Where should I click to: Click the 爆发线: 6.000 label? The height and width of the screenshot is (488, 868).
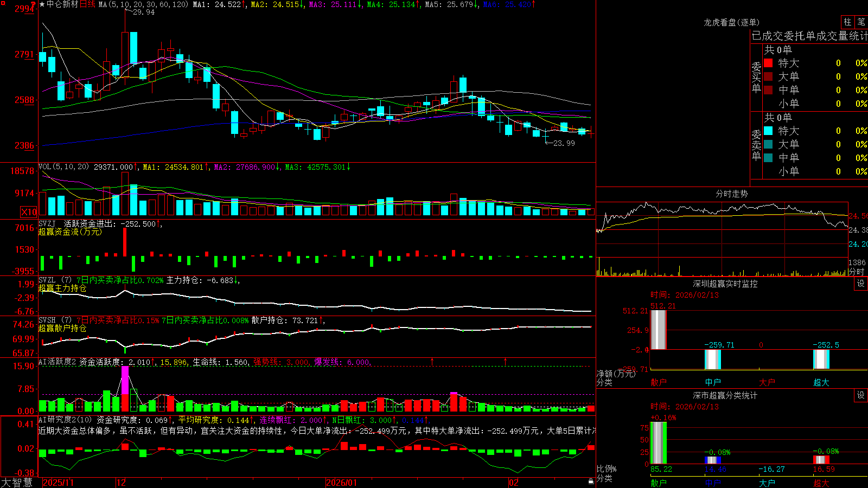click(x=342, y=362)
